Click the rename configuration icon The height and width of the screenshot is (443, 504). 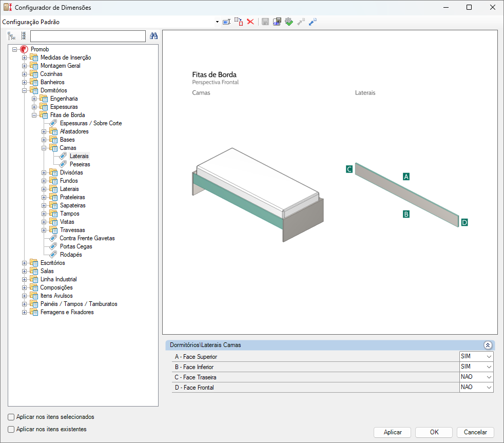227,22
